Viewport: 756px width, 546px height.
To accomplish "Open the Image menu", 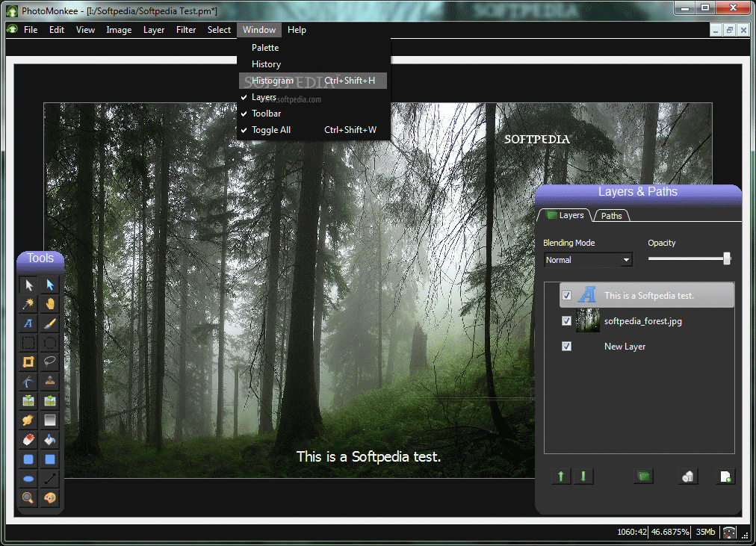I will point(119,30).
